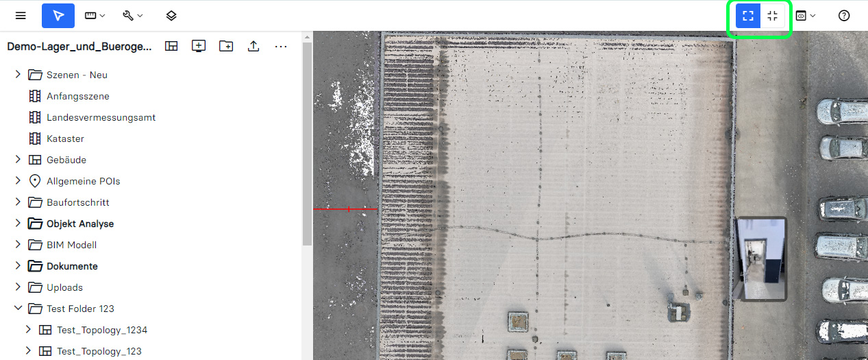Screen dimensions: 868x360
Task: Open the Dokumente folder
Action: (72, 266)
